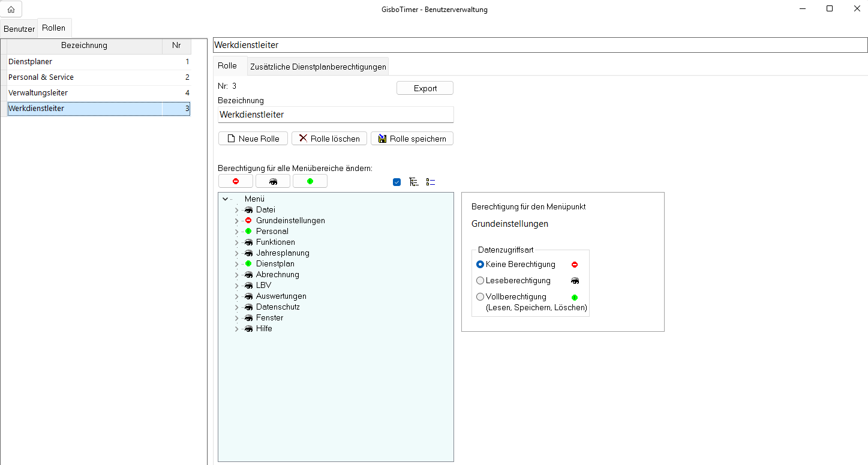
Task: Set all menu areas to full permission (green icon)
Action: point(310,181)
